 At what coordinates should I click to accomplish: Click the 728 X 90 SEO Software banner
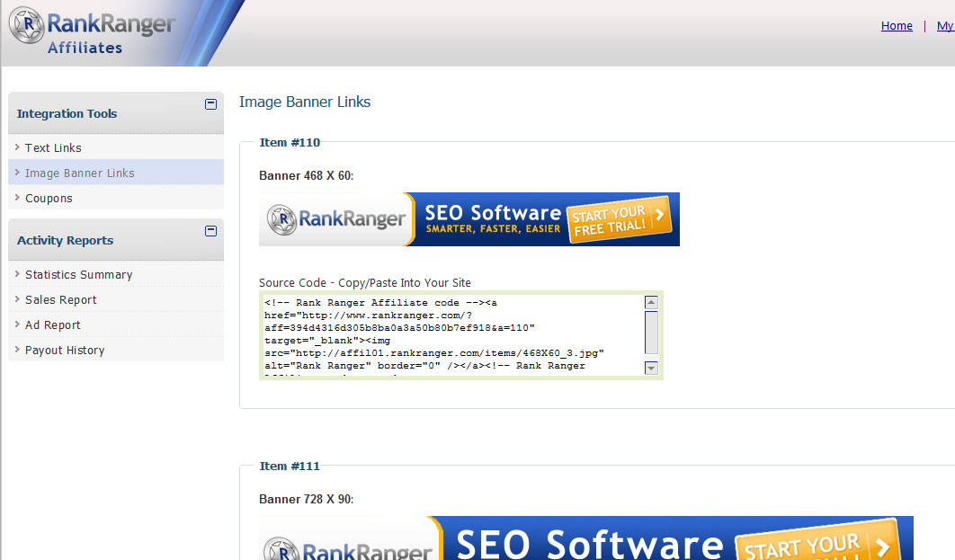586,538
